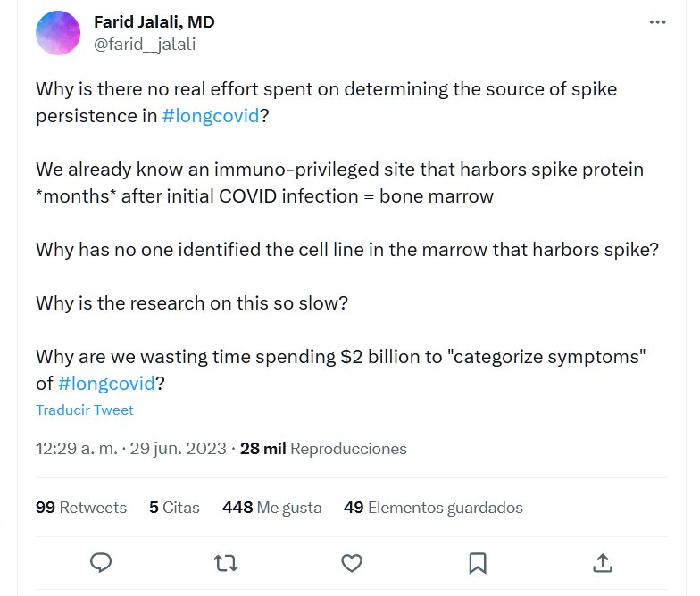Open Farid Jalali's profile avatar

tap(59, 33)
